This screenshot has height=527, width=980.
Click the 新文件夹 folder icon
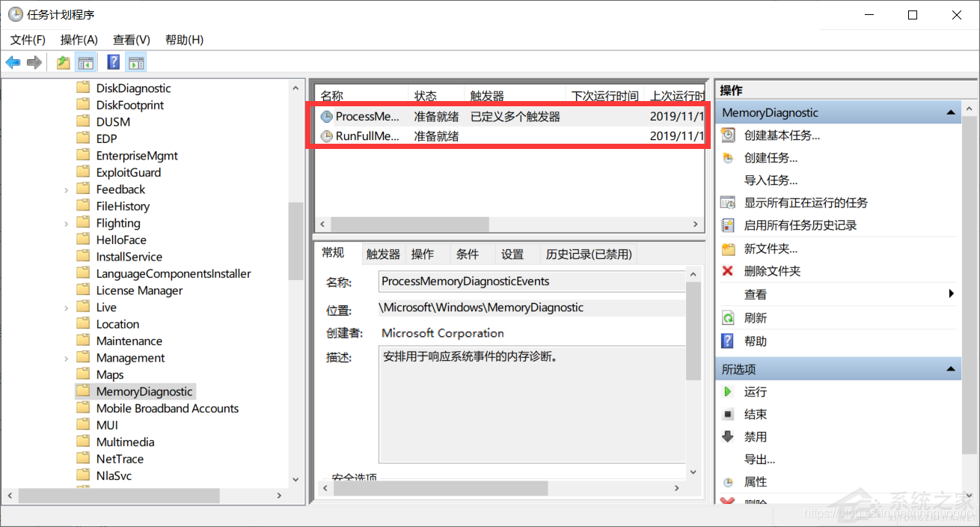tap(727, 249)
